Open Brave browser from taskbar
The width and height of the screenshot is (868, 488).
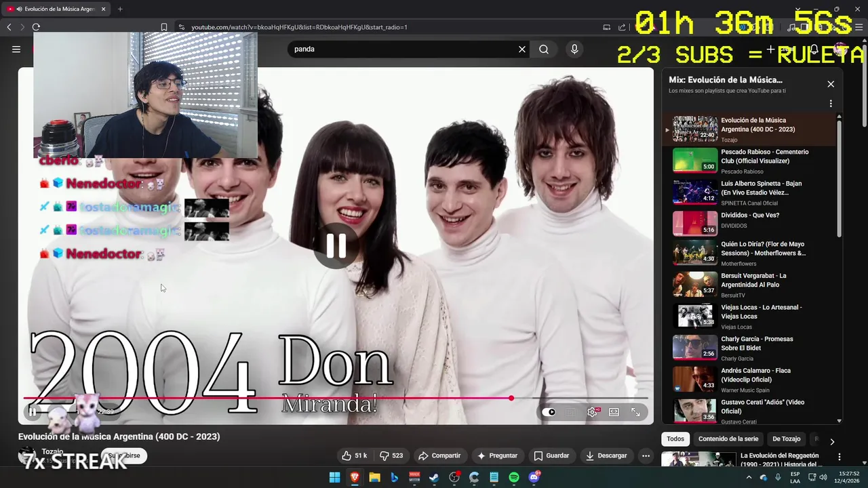click(355, 478)
